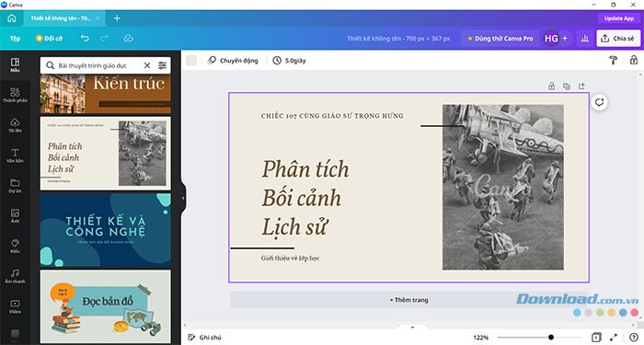Image resolution: width=644 pixels, height=345 pixels.
Task: Click Chia sẻ share button
Action: point(618,39)
